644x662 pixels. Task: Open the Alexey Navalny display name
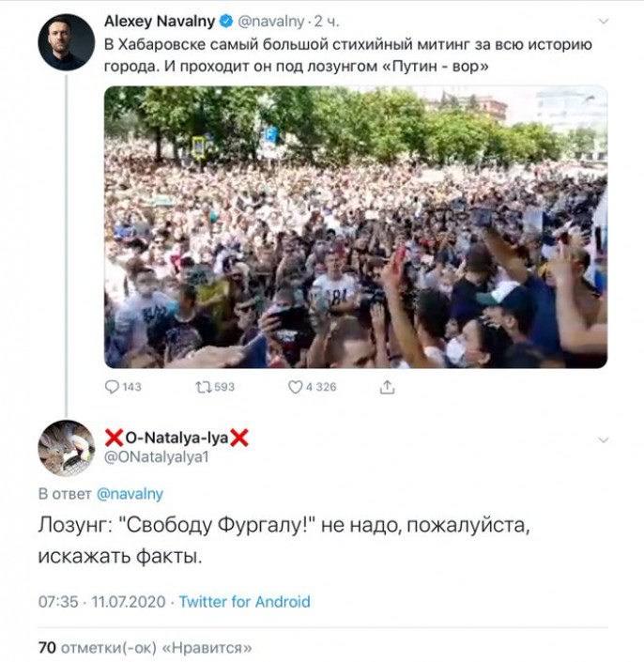pos(160,20)
